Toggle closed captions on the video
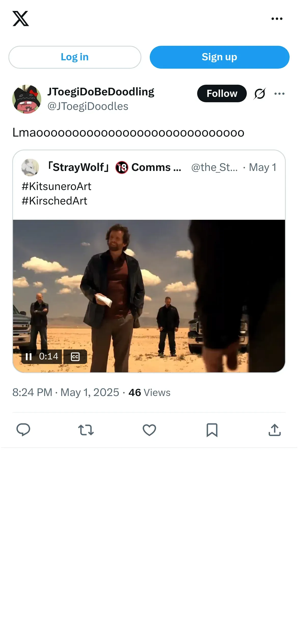The image size is (298, 644). (75, 357)
